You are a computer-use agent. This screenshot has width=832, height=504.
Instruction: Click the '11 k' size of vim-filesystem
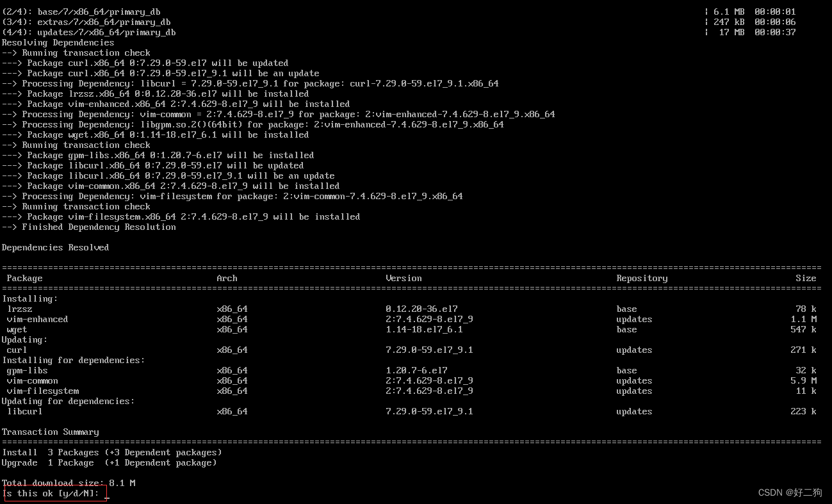click(x=806, y=391)
